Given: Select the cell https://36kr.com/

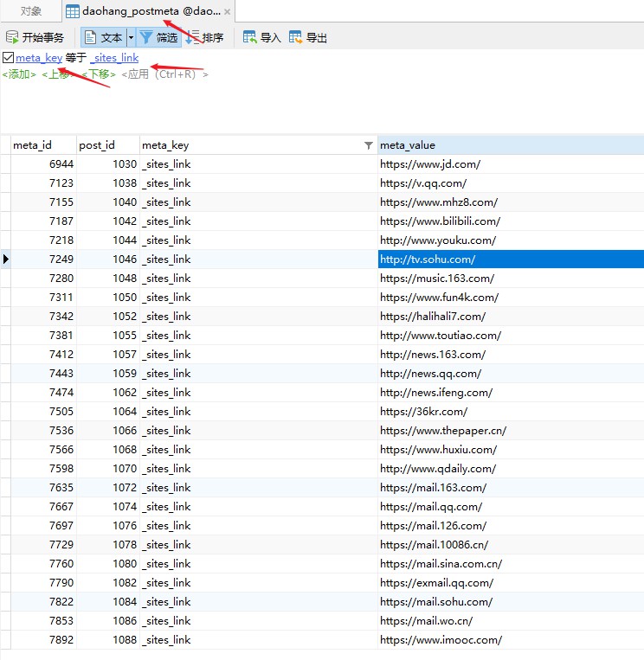Looking at the screenshot, I should click(x=511, y=412).
